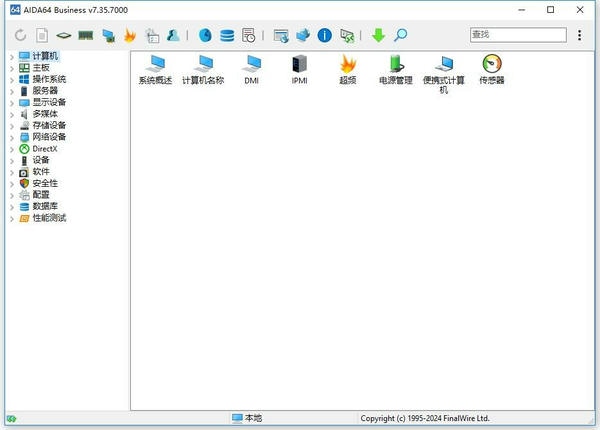Click the computer debug toolbar icon
600x430 pixels.
coord(109,36)
